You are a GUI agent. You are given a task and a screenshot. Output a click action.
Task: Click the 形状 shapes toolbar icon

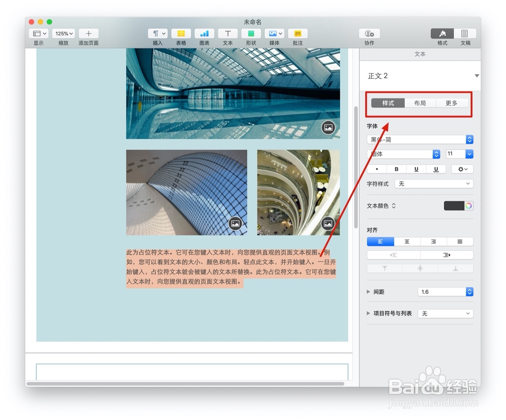pyautogui.click(x=250, y=33)
